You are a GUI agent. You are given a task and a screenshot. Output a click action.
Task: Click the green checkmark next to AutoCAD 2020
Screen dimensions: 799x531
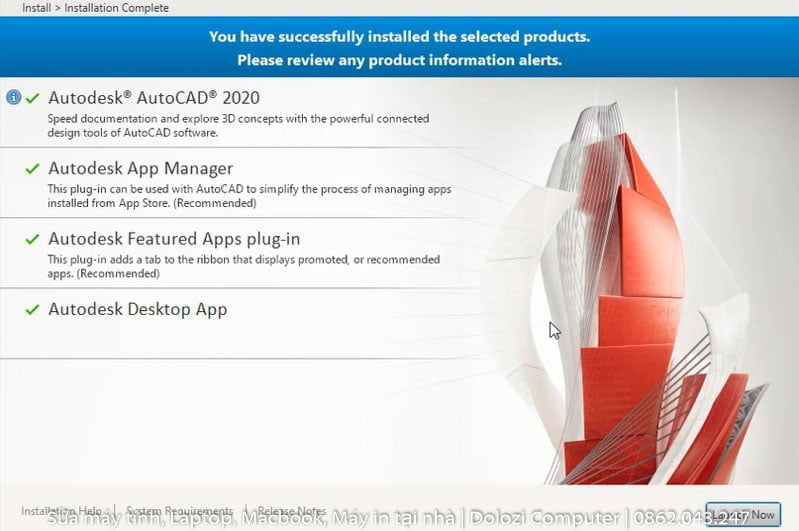point(33,98)
